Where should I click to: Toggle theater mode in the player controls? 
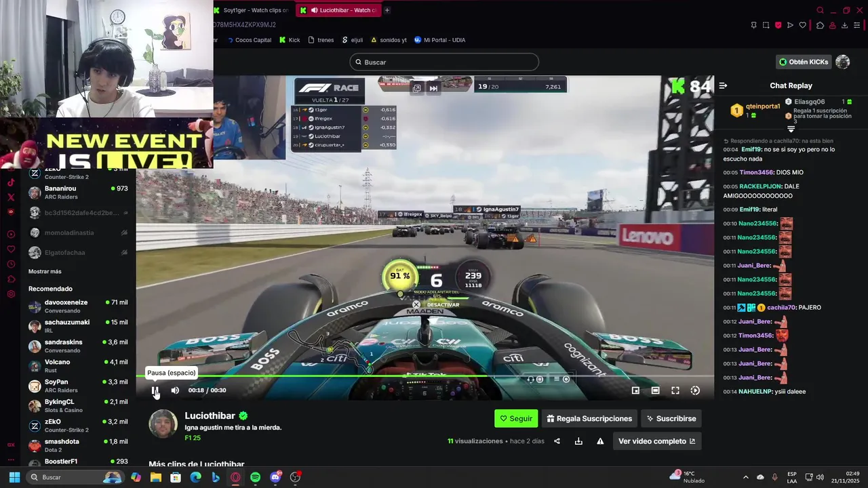(655, 390)
